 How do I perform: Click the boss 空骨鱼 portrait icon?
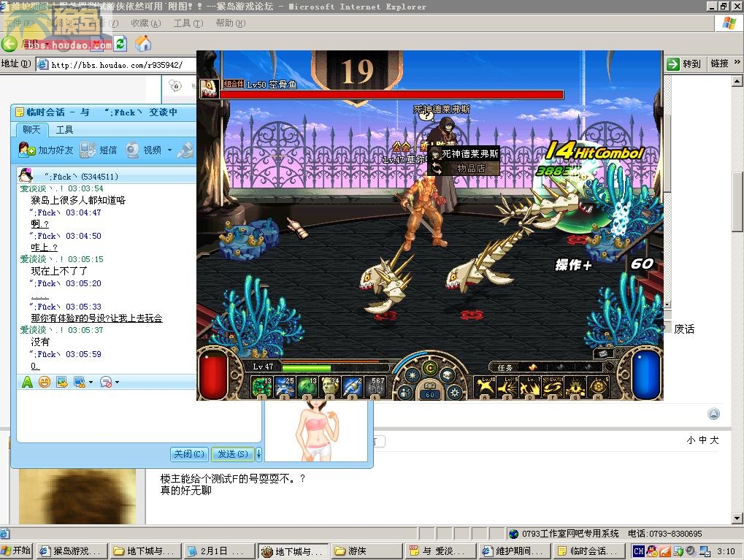(x=210, y=89)
